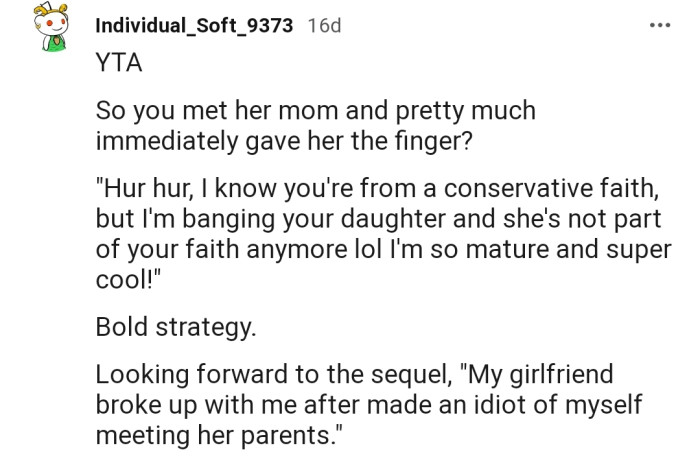Viewport: 700px width, 461px height.
Task: Click the 16d comment timestamp
Action: coord(324,26)
